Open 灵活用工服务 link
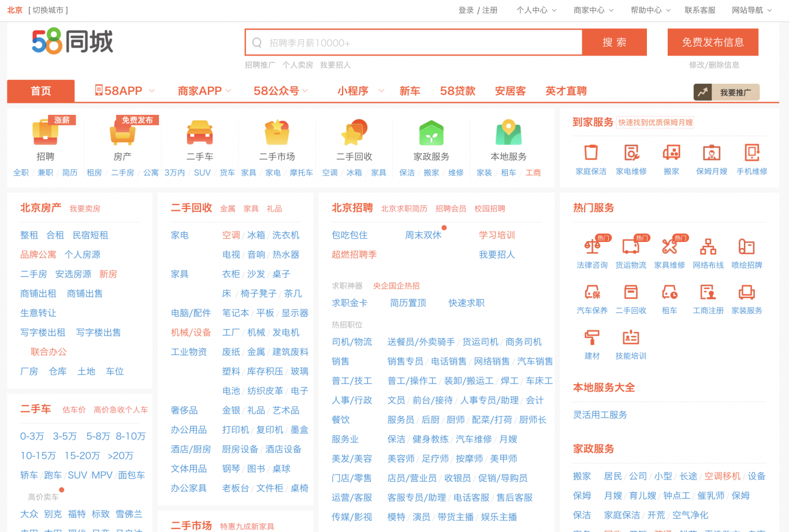789x532 pixels. click(600, 415)
